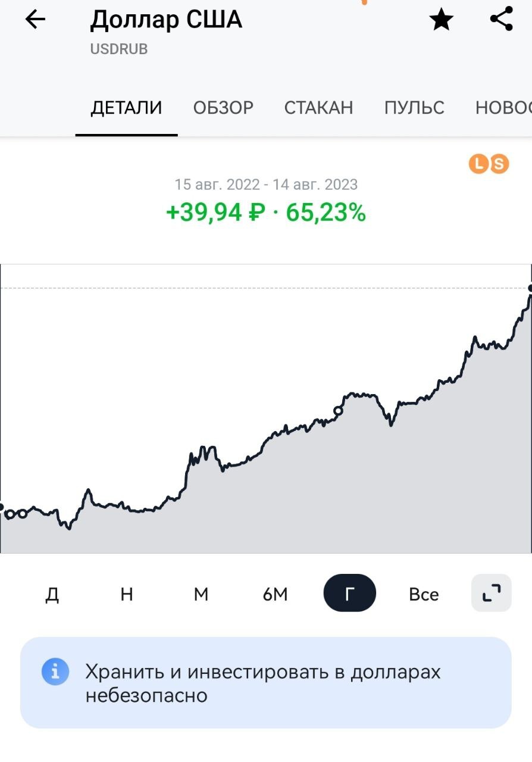This screenshot has height=762, width=532.
Task: Select the ДЕТАЛИ tab
Action: (126, 108)
